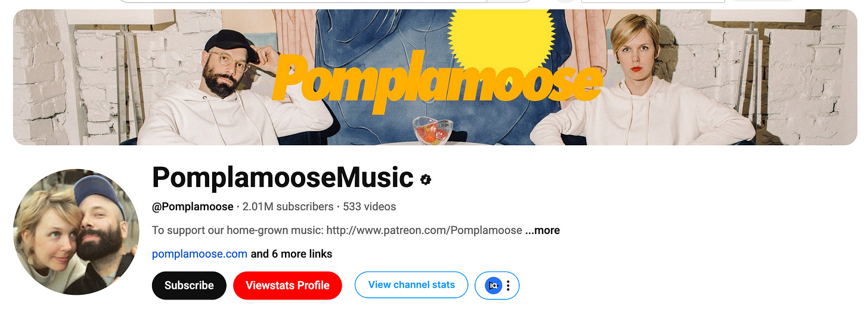This screenshot has width=868, height=315.
Task: Open the three-dot menu next to vidIQ icon
Action: click(x=508, y=285)
